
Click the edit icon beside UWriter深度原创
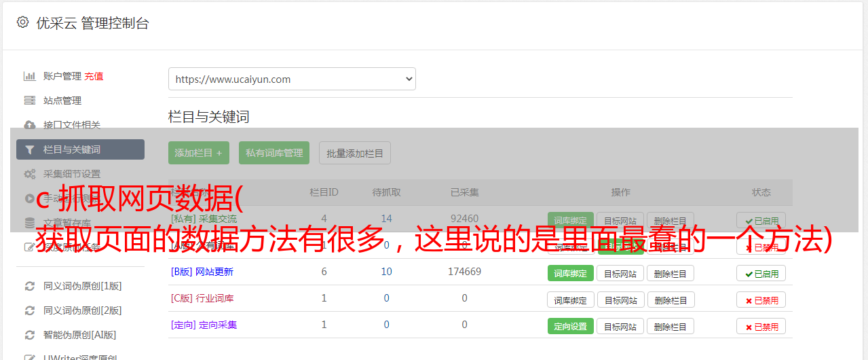pos(30,357)
